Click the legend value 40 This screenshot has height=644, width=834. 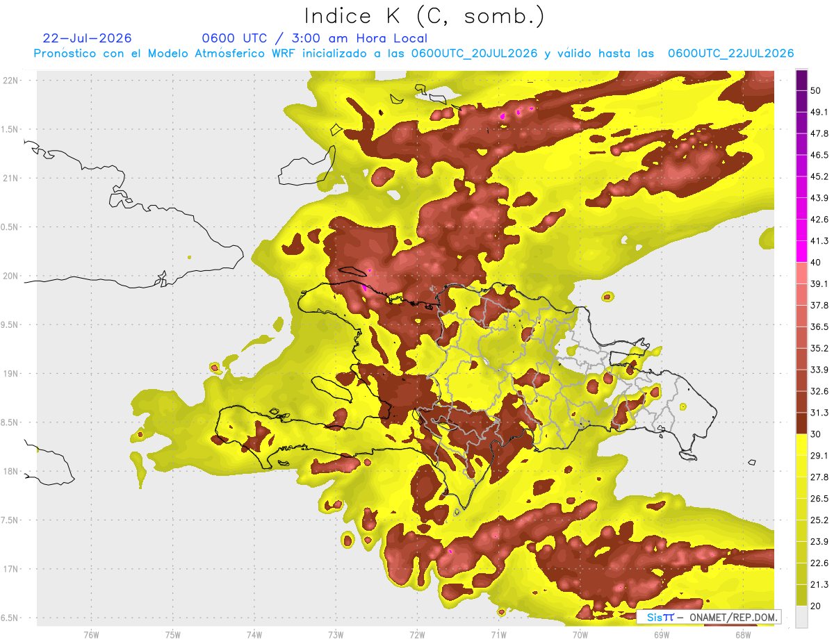tap(816, 263)
